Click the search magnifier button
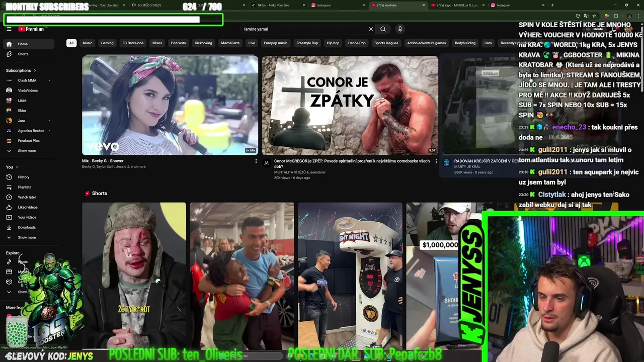 coord(383,29)
